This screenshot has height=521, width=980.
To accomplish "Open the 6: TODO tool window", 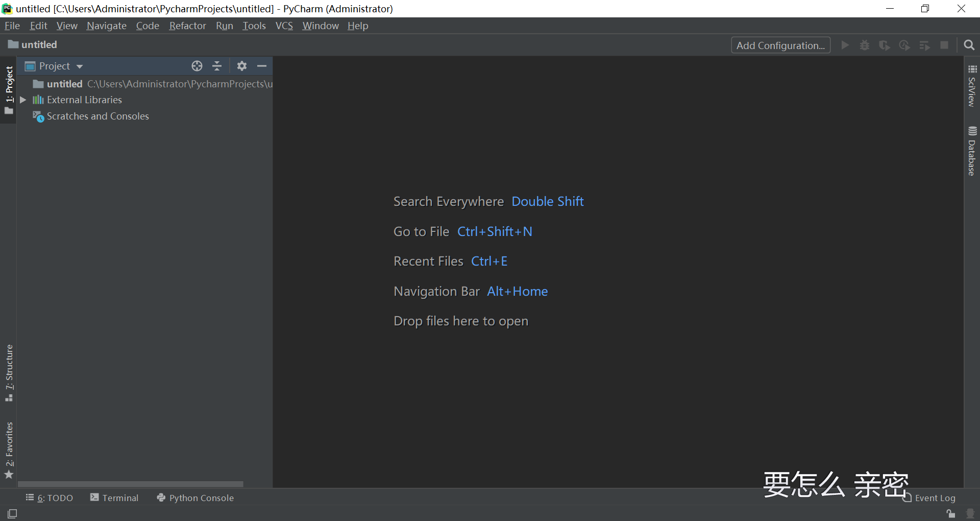I will tap(50, 498).
